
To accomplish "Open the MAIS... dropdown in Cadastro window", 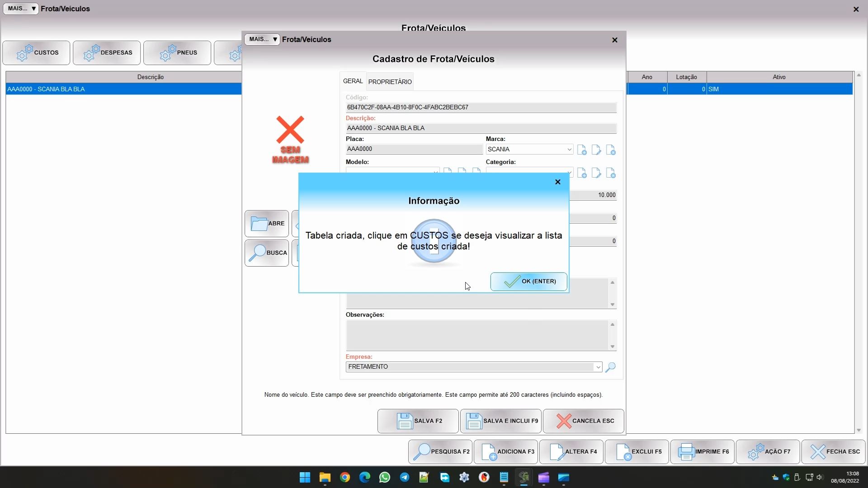I will (262, 39).
